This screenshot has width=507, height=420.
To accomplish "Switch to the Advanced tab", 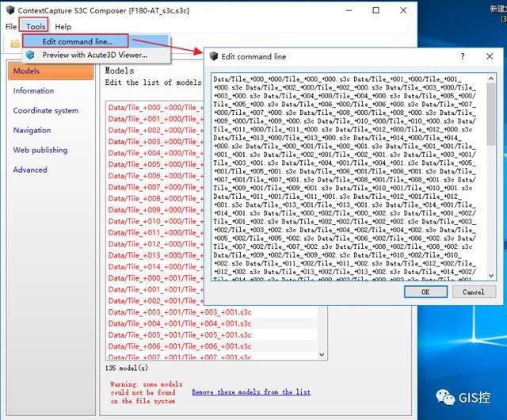I will coord(30,170).
